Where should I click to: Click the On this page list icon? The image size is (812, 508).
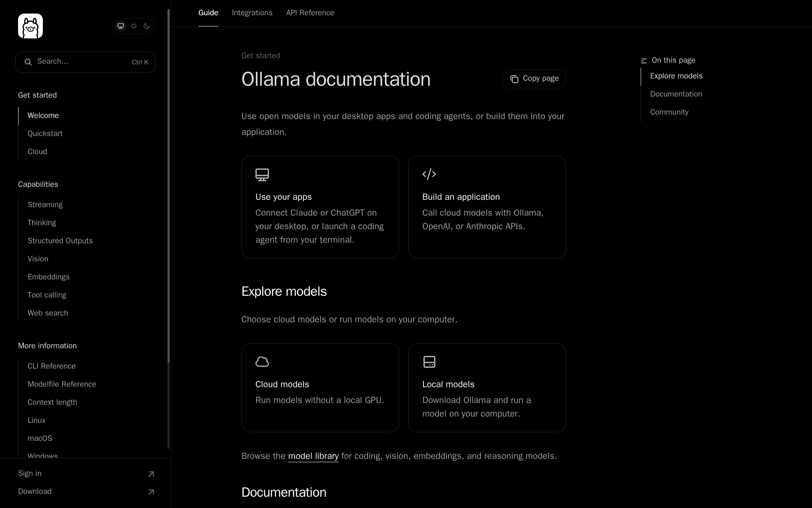(644, 61)
